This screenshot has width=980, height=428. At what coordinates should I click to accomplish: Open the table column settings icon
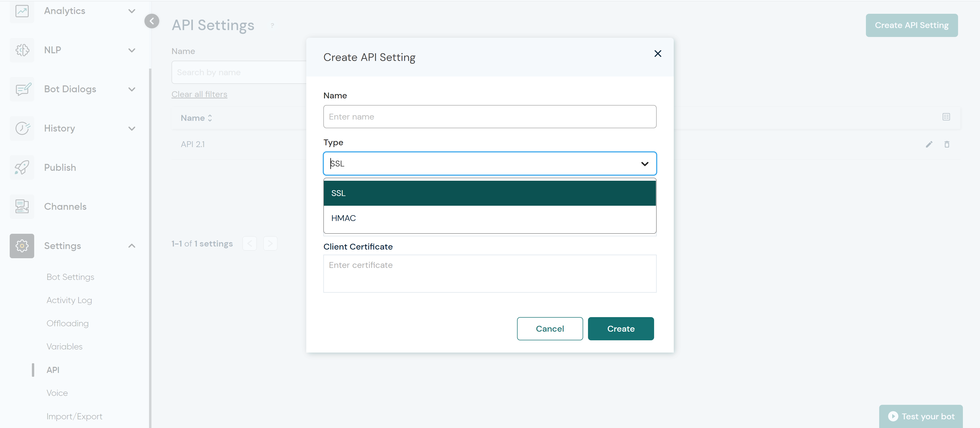click(946, 117)
